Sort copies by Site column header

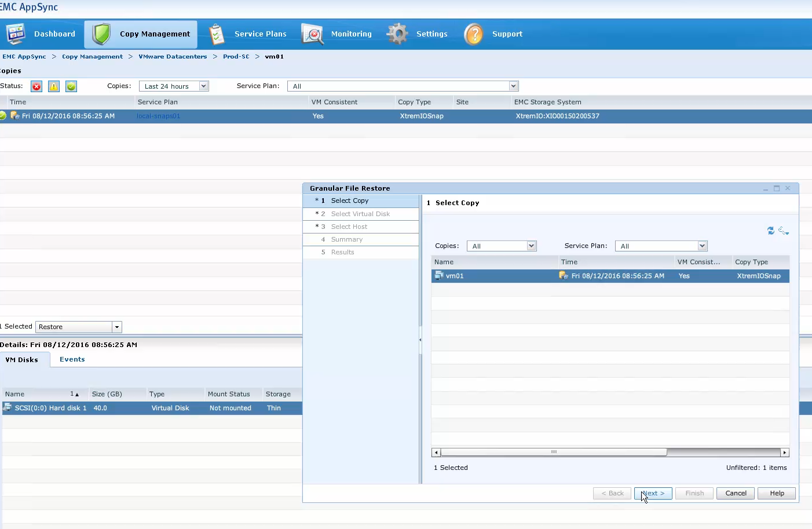click(482, 102)
